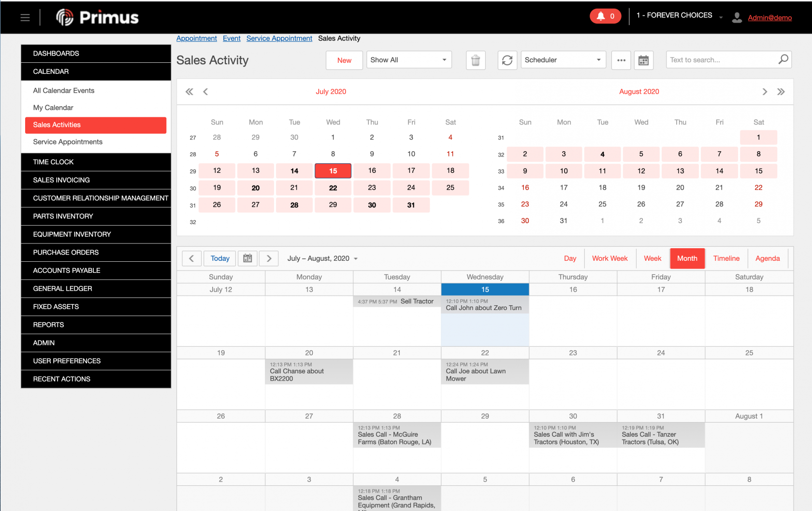Expand the EQUIPMENT INVENTORY section
812x511 pixels.
(96, 234)
